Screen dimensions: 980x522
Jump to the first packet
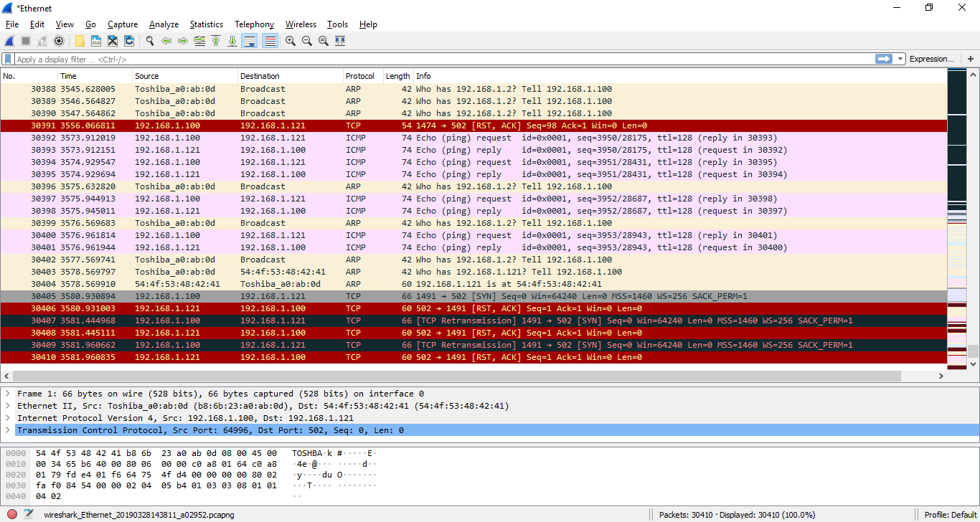[x=216, y=41]
